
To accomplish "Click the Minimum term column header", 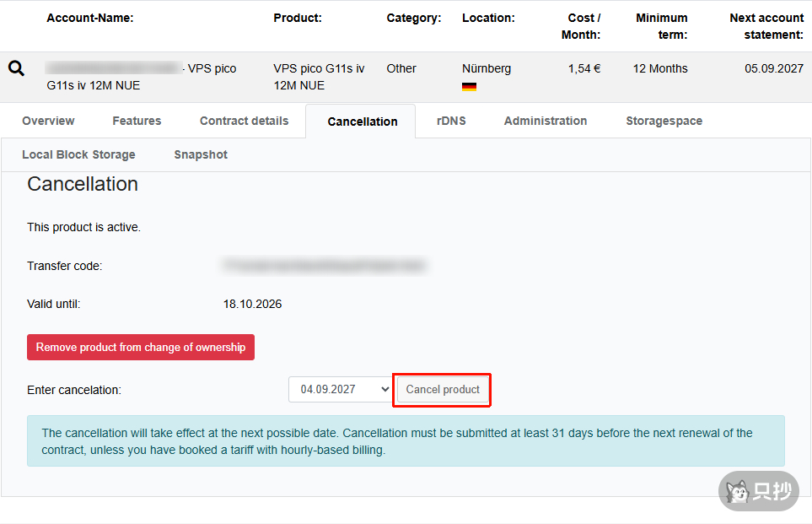I will click(x=662, y=26).
